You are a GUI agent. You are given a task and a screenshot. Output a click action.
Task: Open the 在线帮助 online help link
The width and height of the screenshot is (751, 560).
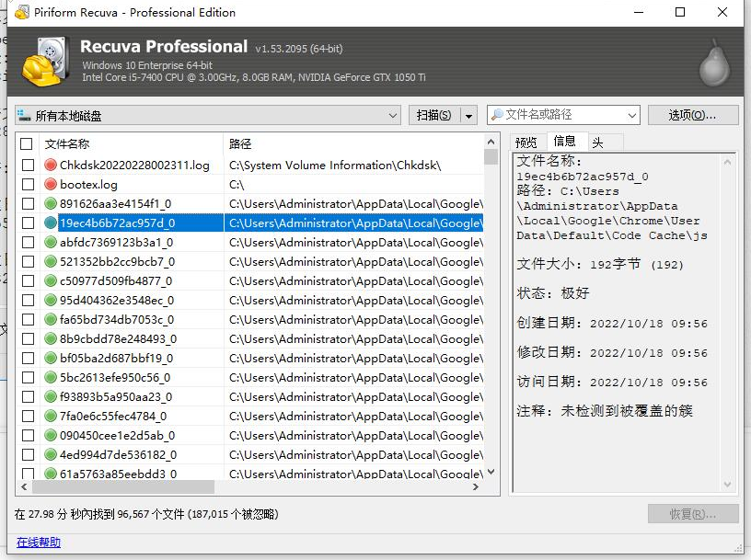pyautogui.click(x=38, y=543)
